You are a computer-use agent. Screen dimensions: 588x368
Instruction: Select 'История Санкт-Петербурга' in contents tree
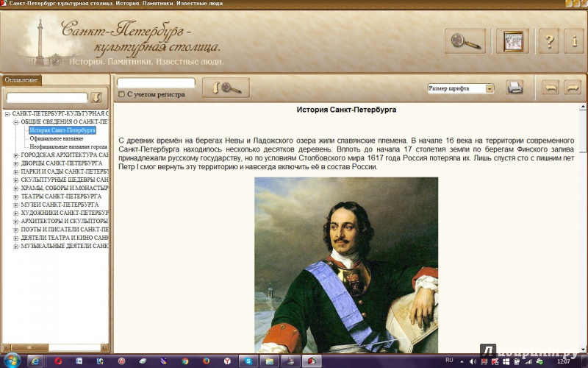(62, 130)
